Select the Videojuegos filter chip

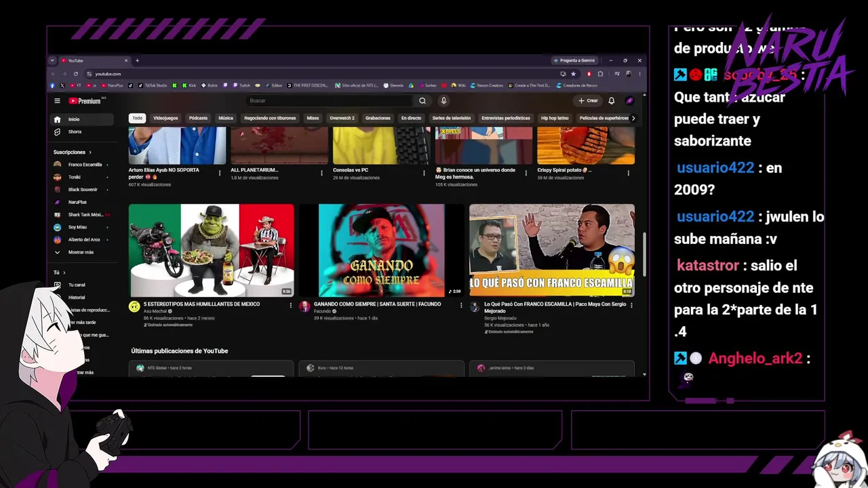coord(165,118)
